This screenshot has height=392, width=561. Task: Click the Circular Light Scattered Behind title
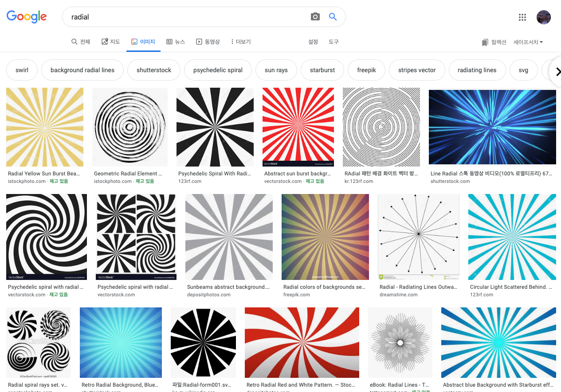(511, 287)
